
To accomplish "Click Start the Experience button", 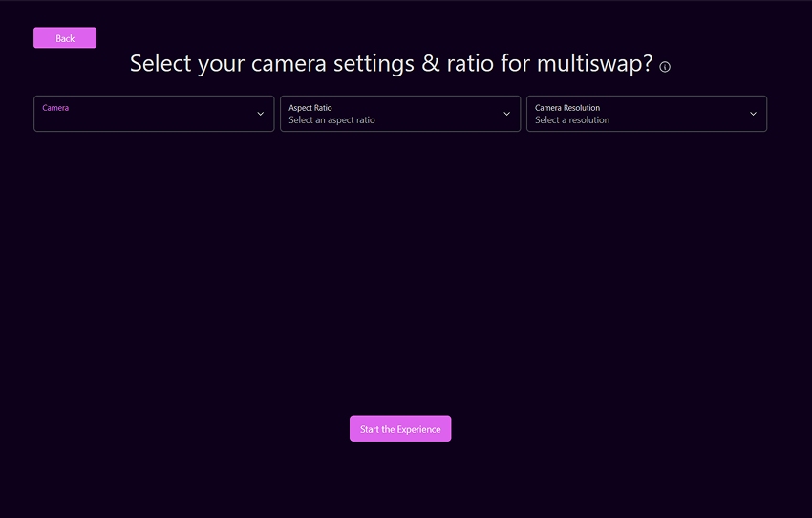I will click(x=400, y=429).
